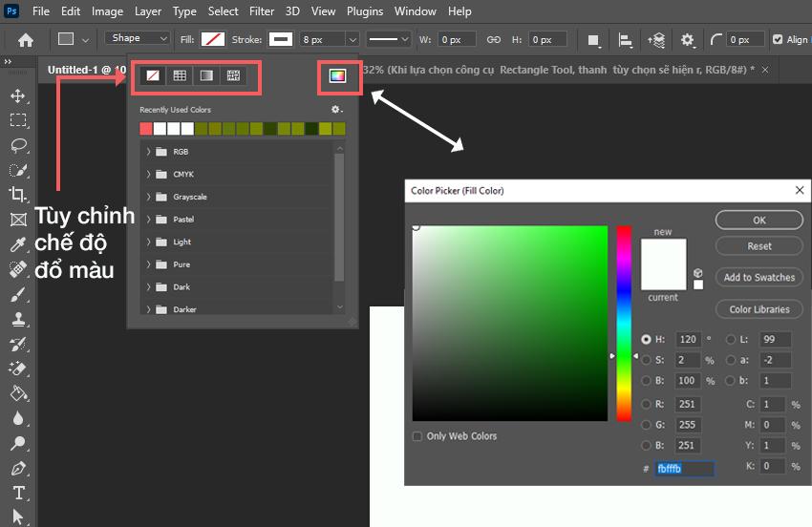Confirm color with OK button
The width and height of the screenshot is (812, 527).
759,220
